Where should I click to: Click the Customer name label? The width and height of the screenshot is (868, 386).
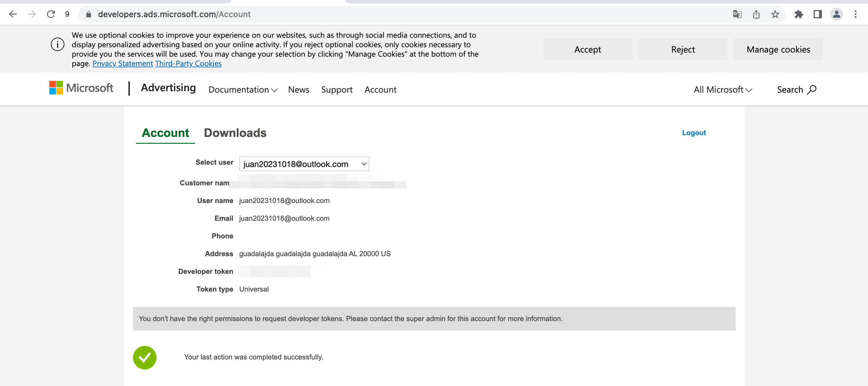point(204,183)
